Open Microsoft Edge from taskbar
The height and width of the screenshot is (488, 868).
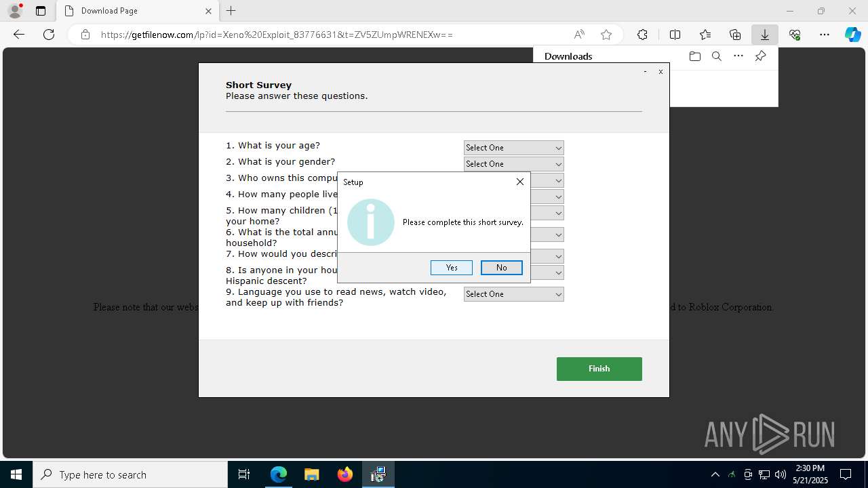(x=279, y=474)
